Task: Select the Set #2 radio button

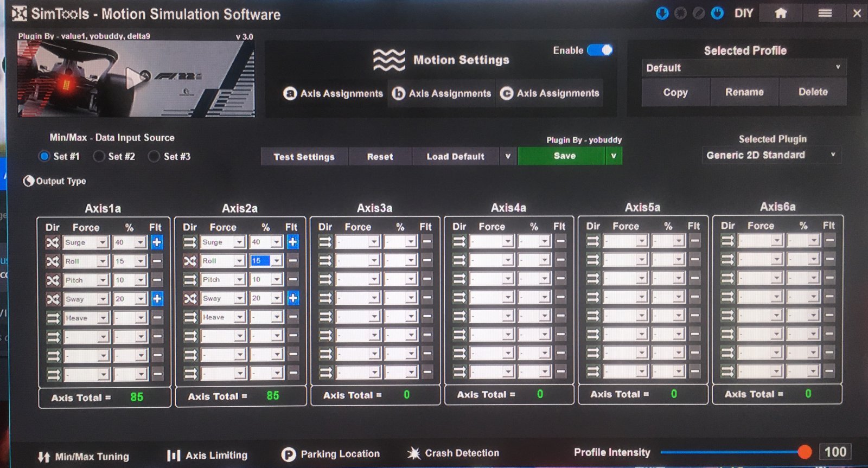Action: (99, 156)
